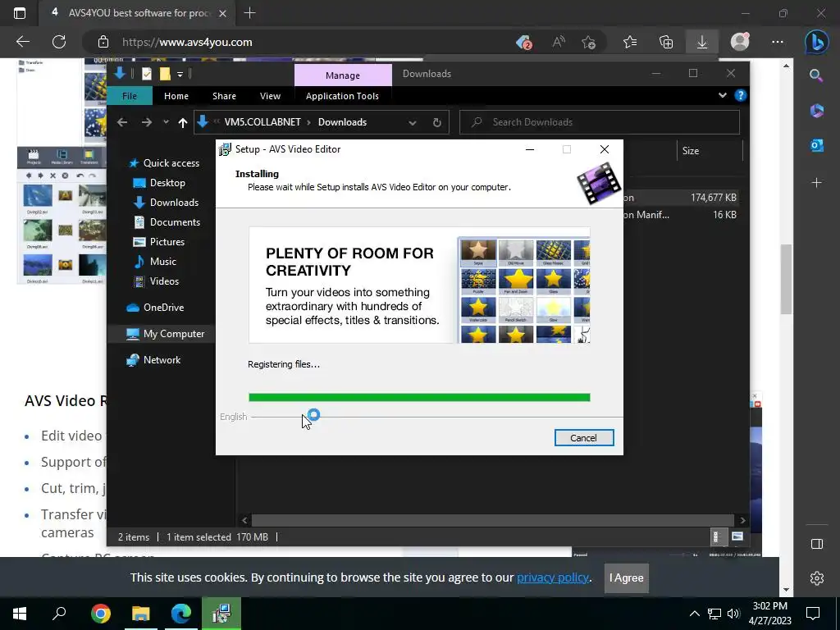
Task: Toggle Read aloud icon in address bar
Action: point(558,42)
